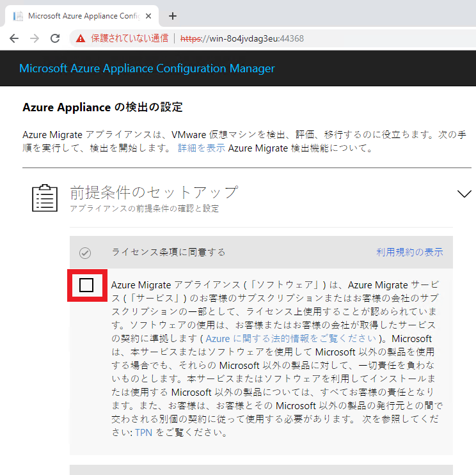The height and width of the screenshot is (475, 476).
Task: Go back using the browser back arrow
Action: (14, 38)
